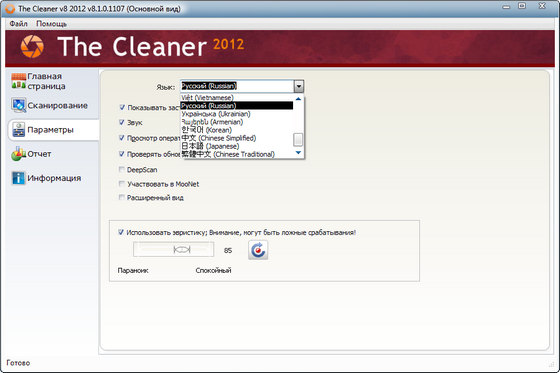Click the language list scrollbar thumb

point(298,140)
